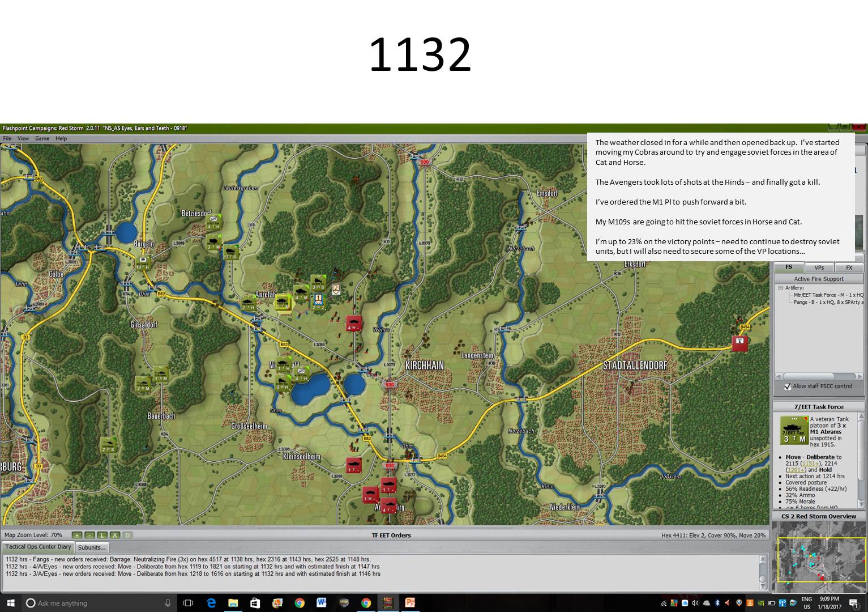The height and width of the screenshot is (612, 868).
Task: Open the Help menu
Action: [x=61, y=138]
